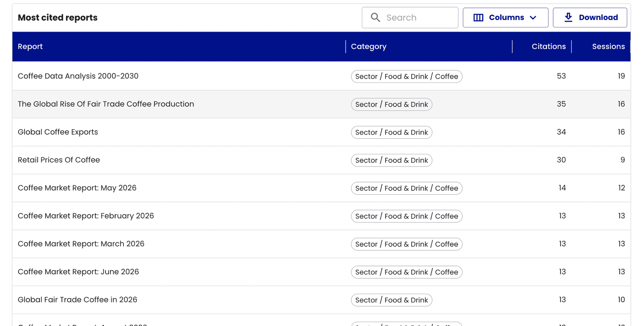The height and width of the screenshot is (326, 644).
Task: Open Coffee Data Analysis 2000-2030 report
Action: tap(78, 76)
